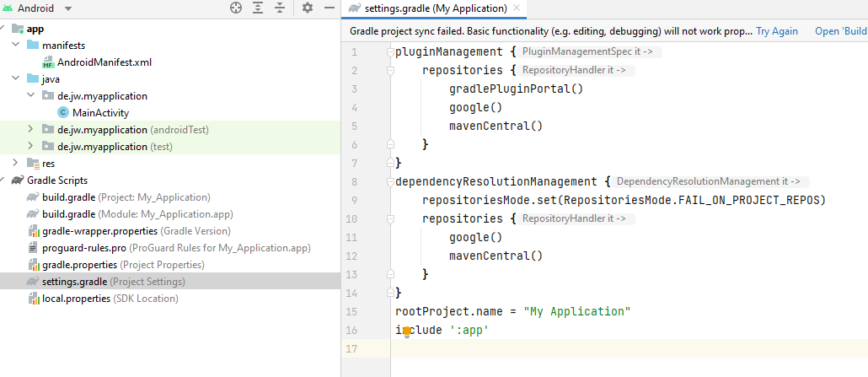Select the settings.gradle editor tab

click(x=436, y=8)
